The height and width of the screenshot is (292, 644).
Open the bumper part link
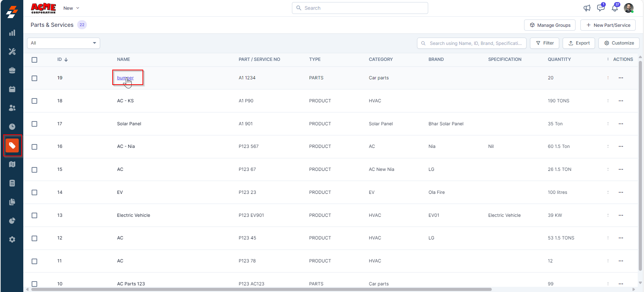pyautogui.click(x=125, y=78)
